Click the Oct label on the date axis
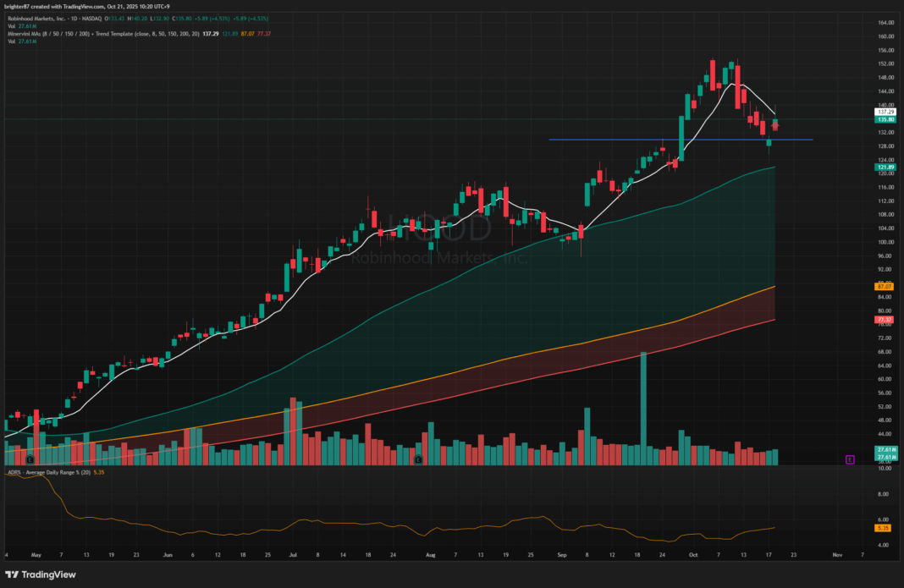This screenshot has width=904, height=588. (x=692, y=556)
